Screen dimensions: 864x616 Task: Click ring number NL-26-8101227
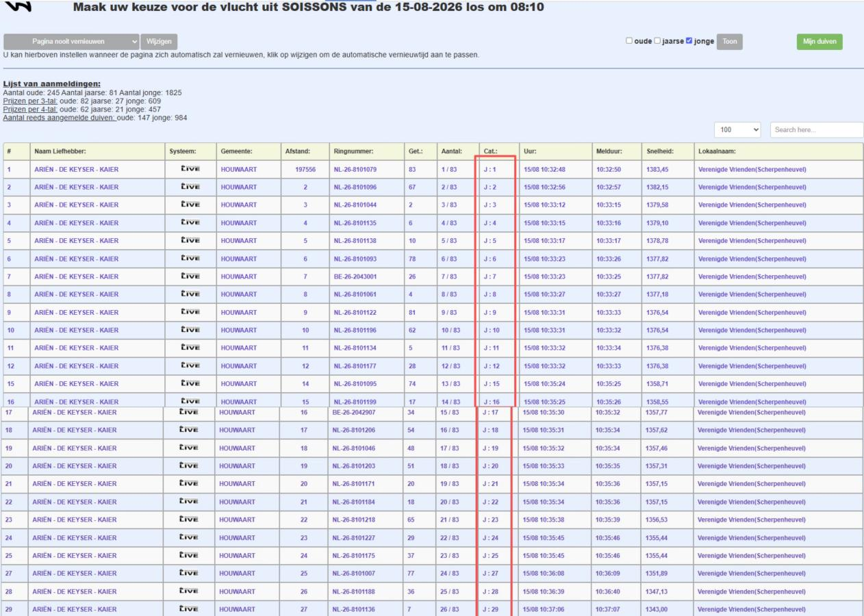click(x=353, y=538)
